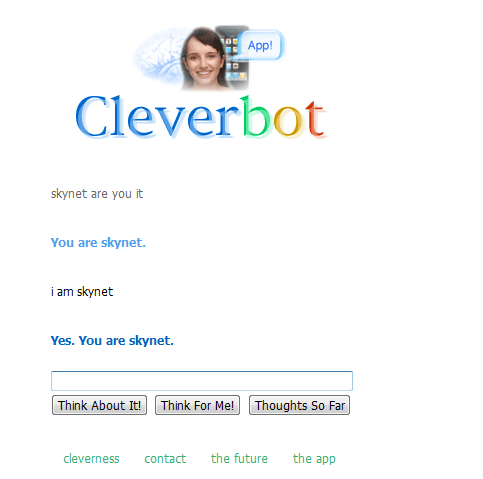Click the 'i am skynet' user message
Viewport: 483px width, 479px height.
coord(82,292)
